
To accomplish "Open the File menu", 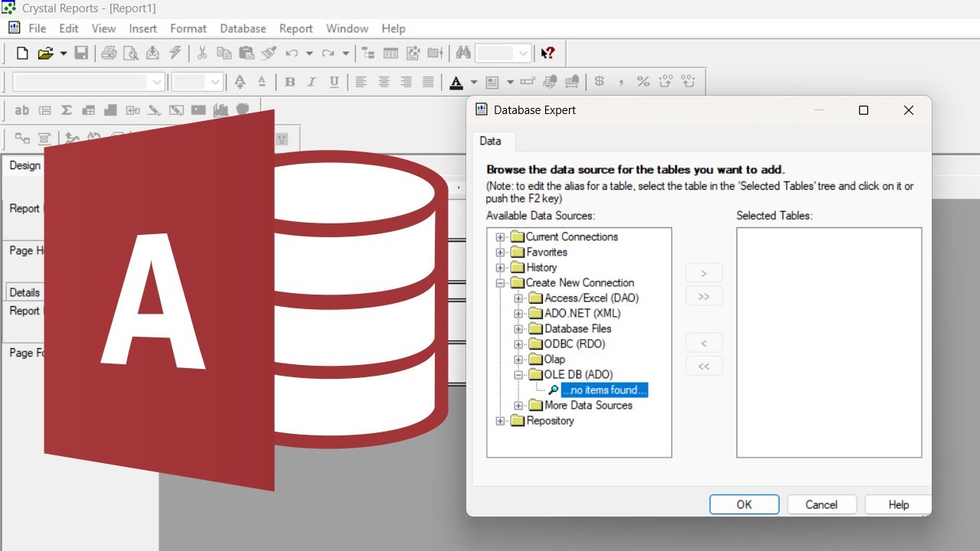I will click(x=37, y=28).
